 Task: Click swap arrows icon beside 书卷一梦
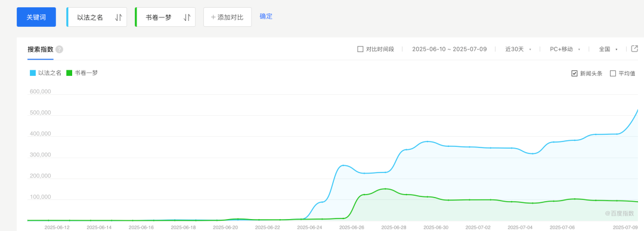(187, 17)
